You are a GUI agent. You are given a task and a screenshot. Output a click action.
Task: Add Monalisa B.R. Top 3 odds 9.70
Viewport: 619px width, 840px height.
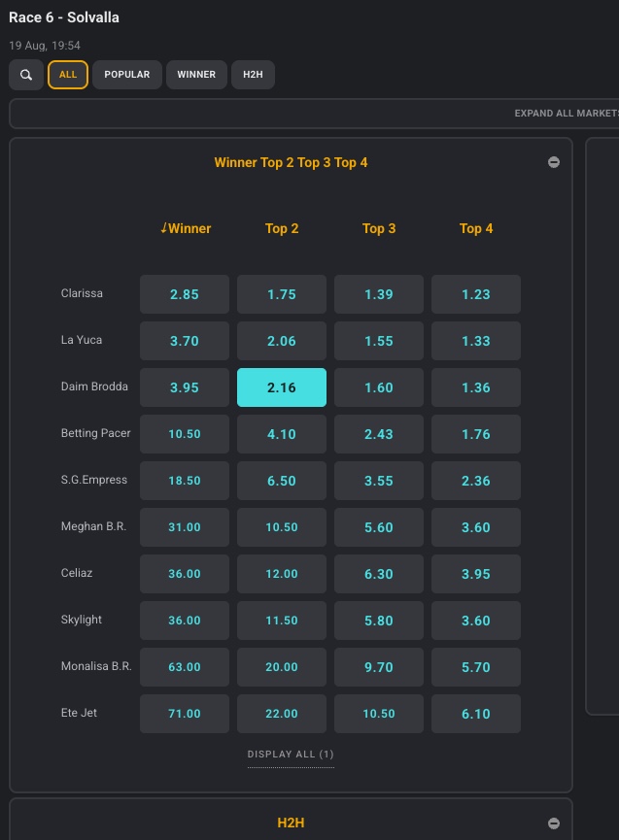(379, 667)
